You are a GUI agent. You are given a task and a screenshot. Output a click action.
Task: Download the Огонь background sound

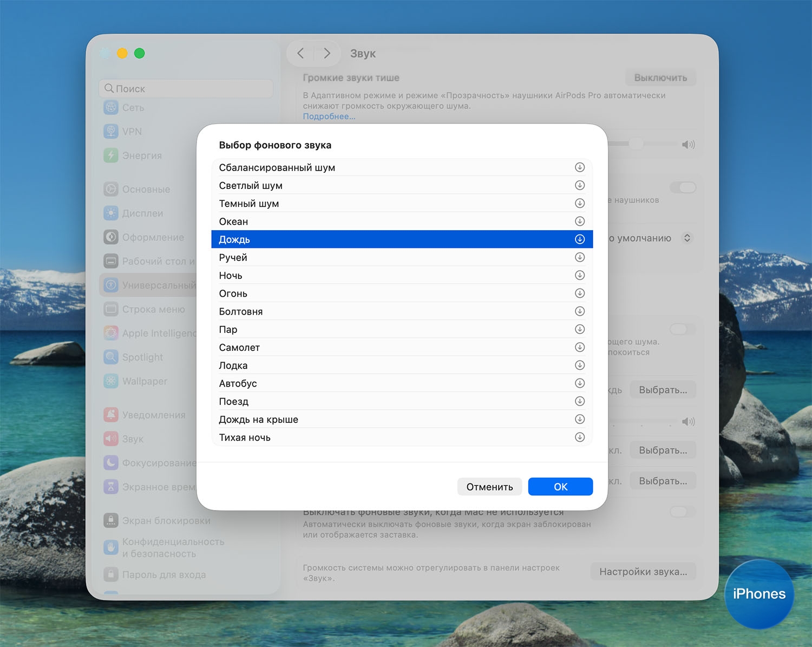tap(579, 293)
